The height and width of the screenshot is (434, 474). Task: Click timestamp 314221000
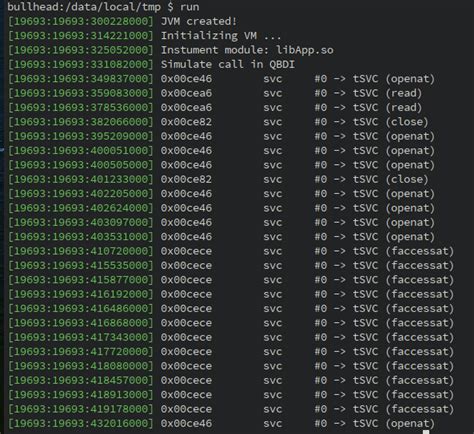pyautogui.click(x=119, y=36)
